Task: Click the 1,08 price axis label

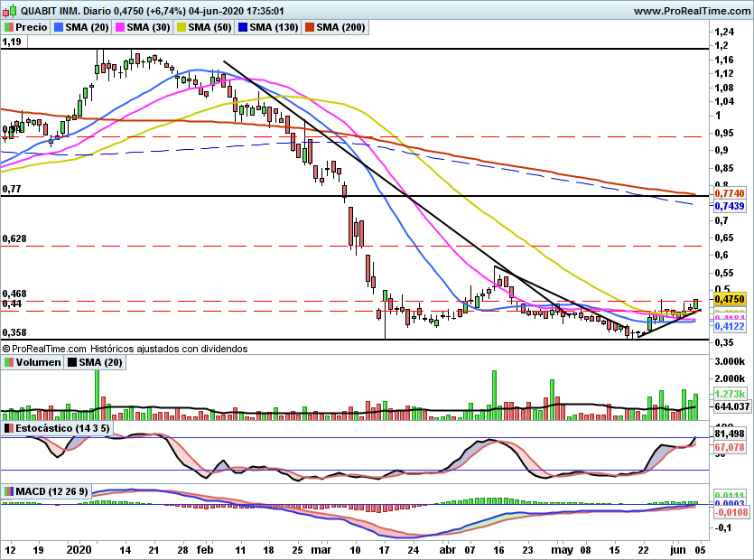Action: 724,88
